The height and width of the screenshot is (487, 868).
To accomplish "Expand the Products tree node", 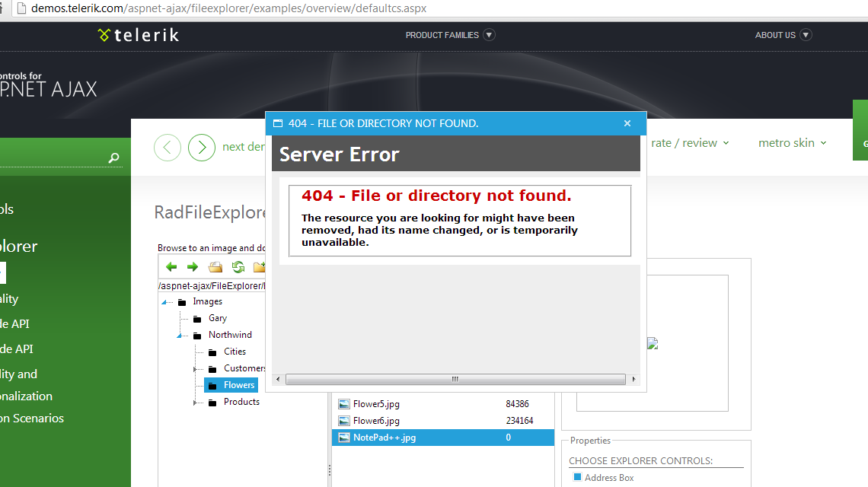I will tap(196, 403).
